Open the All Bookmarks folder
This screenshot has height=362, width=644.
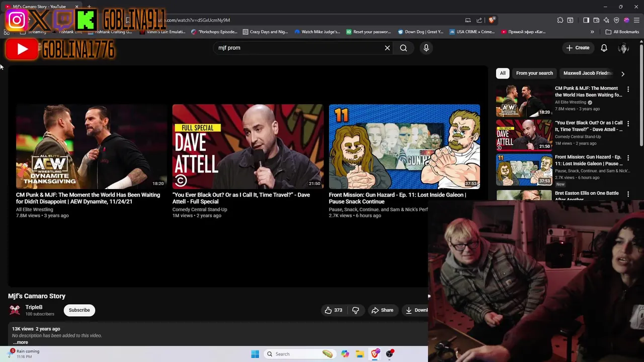(x=622, y=32)
